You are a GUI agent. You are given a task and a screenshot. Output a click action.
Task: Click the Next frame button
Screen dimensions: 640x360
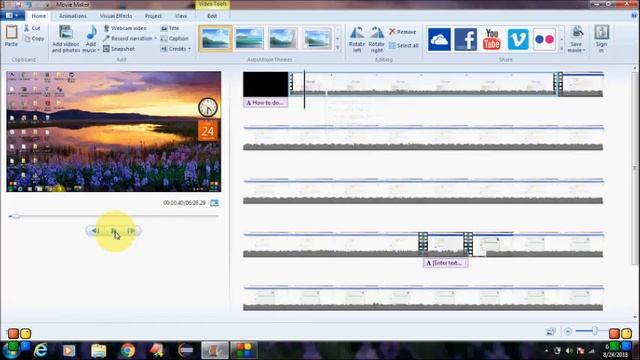pos(131,231)
